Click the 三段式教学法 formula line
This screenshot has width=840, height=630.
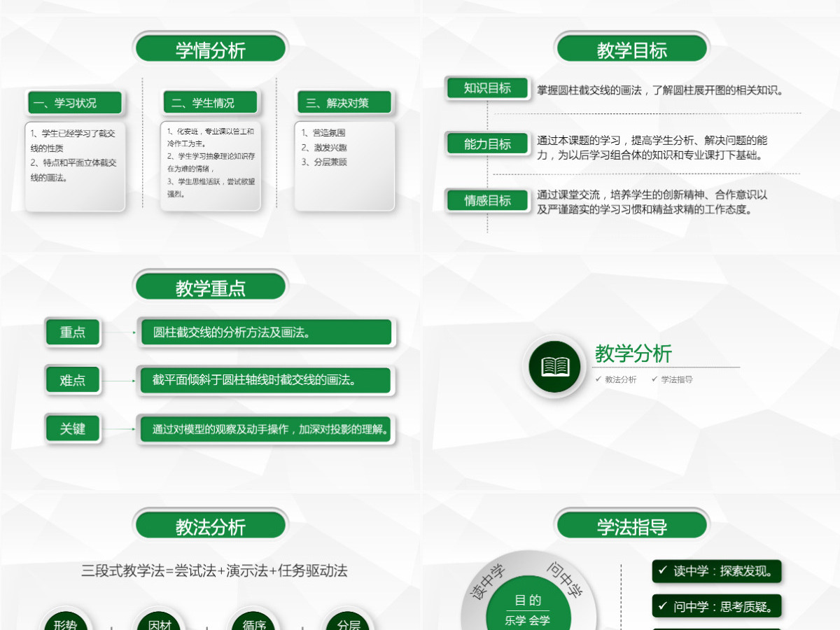[x=214, y=570]
